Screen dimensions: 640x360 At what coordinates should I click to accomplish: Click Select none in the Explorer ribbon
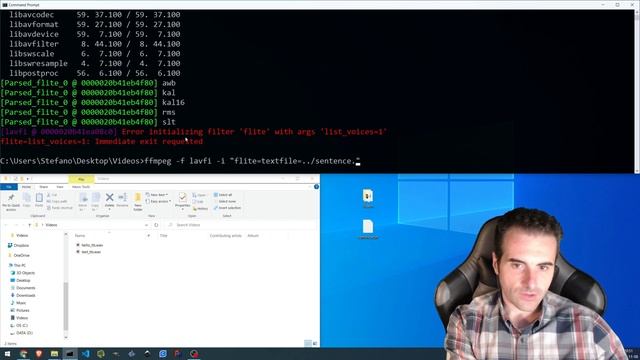[x=224, y=202]
